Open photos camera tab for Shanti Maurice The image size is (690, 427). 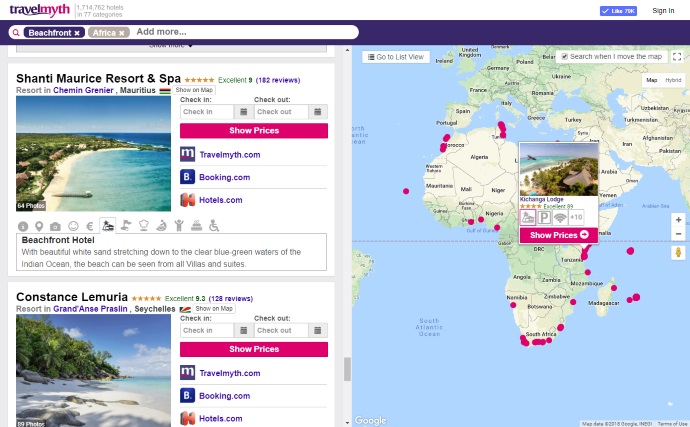click(x=55, y=226)
